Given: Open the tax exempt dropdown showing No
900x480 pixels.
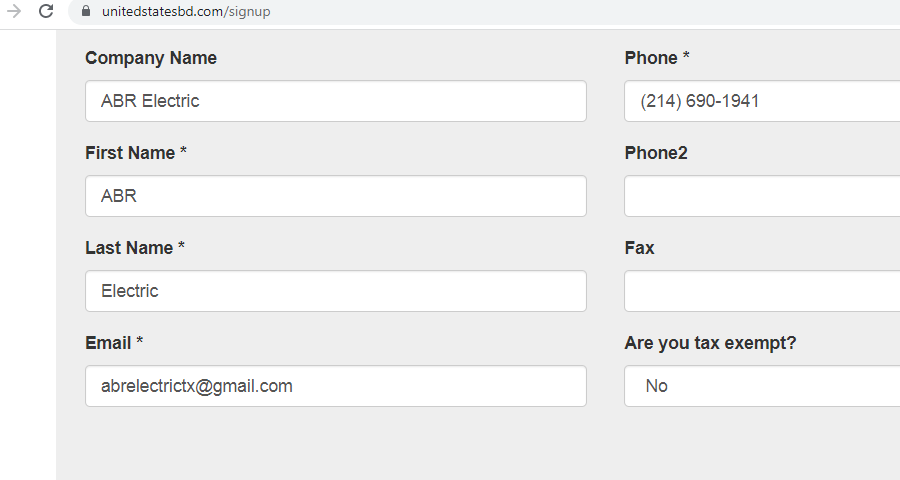Looking at the screenshot, I should (x=760, y=386).
